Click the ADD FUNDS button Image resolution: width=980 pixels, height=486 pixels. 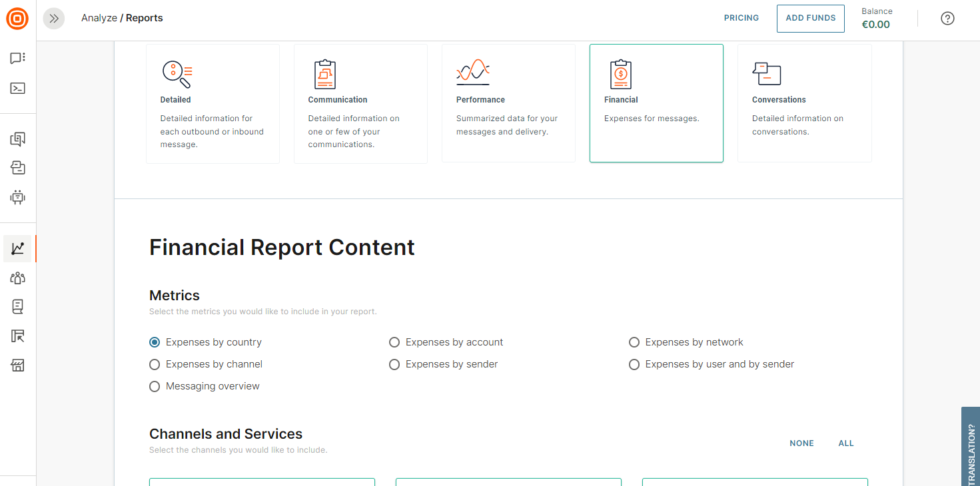[810, 19]
